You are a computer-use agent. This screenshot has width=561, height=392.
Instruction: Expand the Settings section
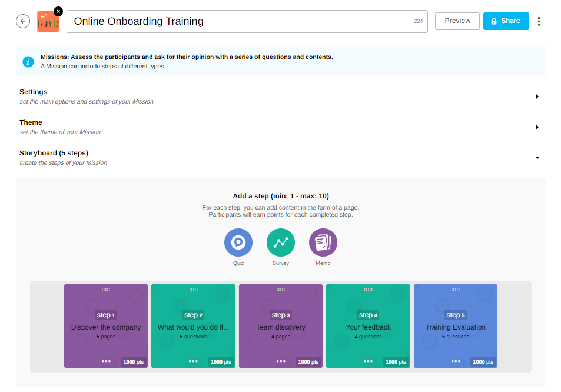tap(537, 97)
